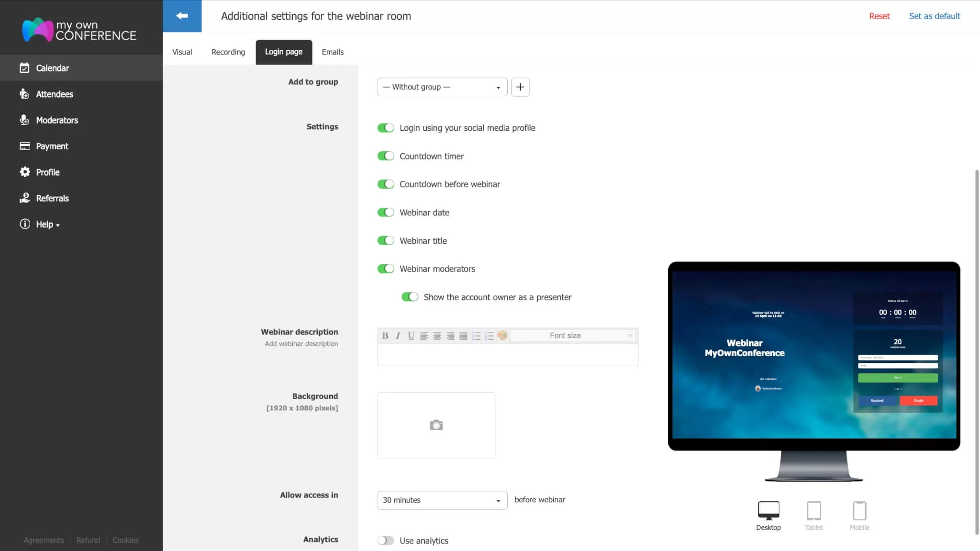Screen dimensions: 980x551
Task: Select the Tablet preview icon
Action: coord(813,513)
